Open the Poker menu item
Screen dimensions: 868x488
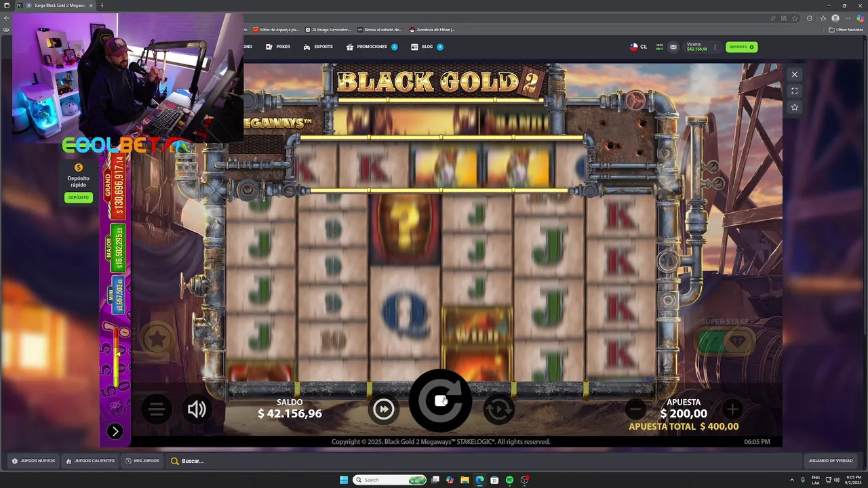tap(278, 47)
